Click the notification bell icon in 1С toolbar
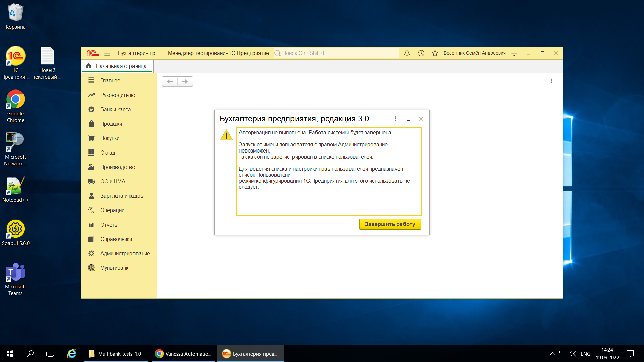 pyautogui.click(x=407, y=53)
